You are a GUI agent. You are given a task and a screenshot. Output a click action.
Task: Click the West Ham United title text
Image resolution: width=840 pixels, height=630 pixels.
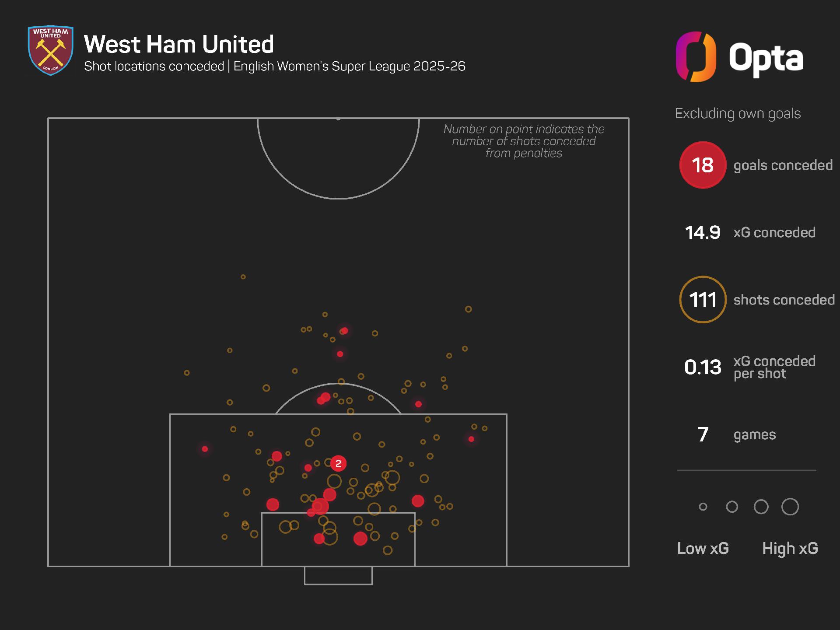pos(178,44)
